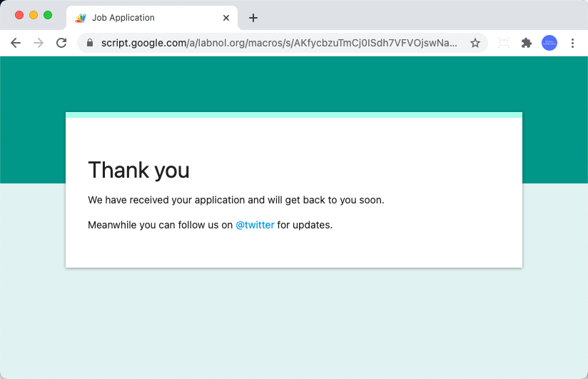The height and width of the screenshot is (379, 588).
Task: Click the grayed Forward arrow
Action: click(x=39, y=43)
